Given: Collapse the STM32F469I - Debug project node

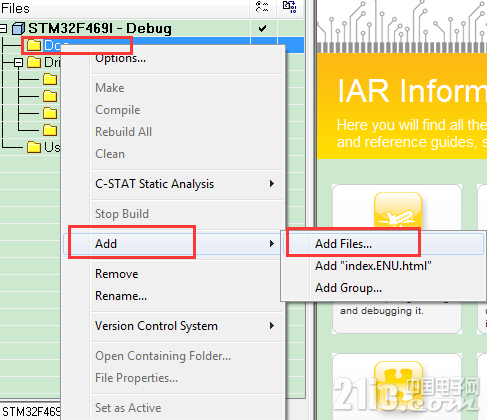Looking at the screenshot, I should click(3, 28).
